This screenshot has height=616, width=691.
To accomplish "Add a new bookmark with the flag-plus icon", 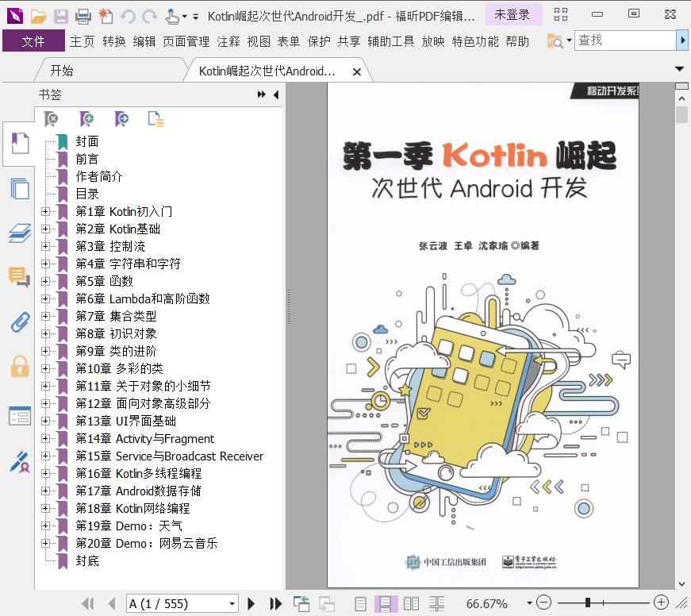I will point(86,119).
